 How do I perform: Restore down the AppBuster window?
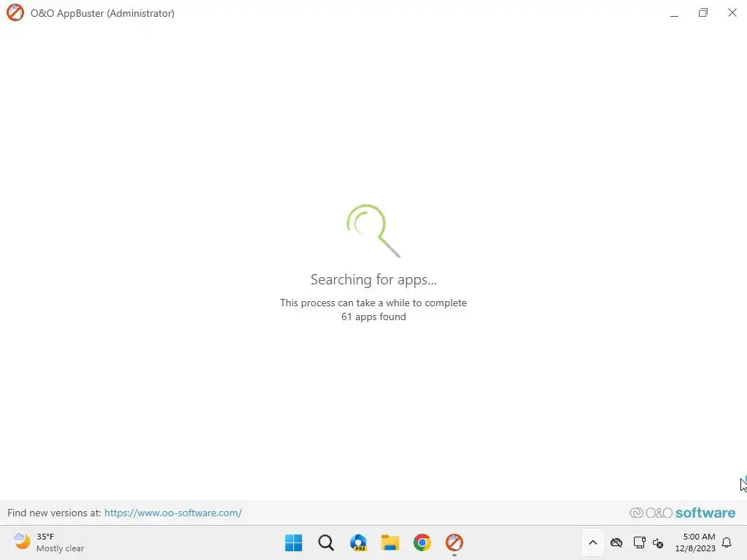pos(703,13)
